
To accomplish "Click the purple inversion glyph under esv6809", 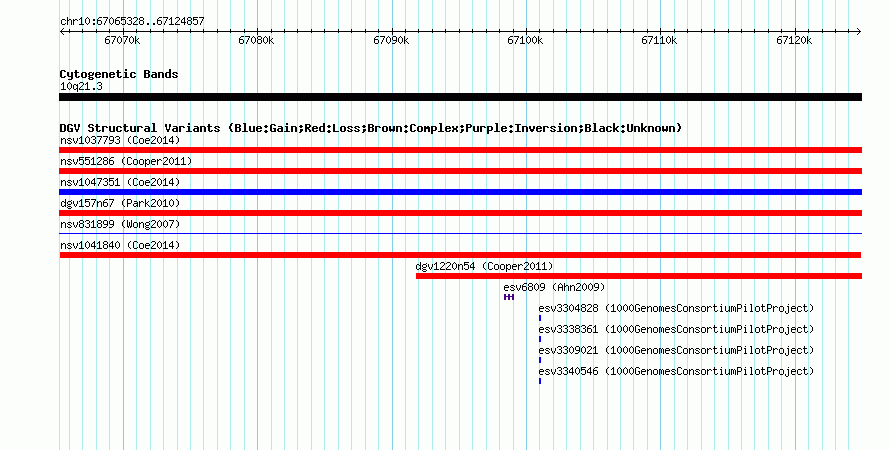I will 509,297.
